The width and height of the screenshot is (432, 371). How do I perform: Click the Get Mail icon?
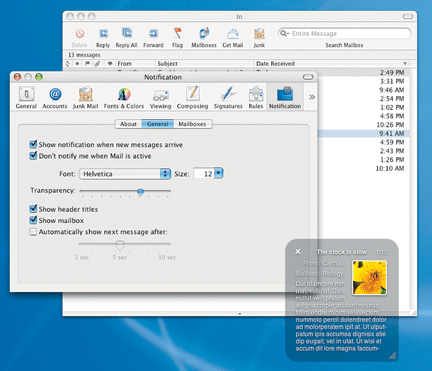coord(233,34)
